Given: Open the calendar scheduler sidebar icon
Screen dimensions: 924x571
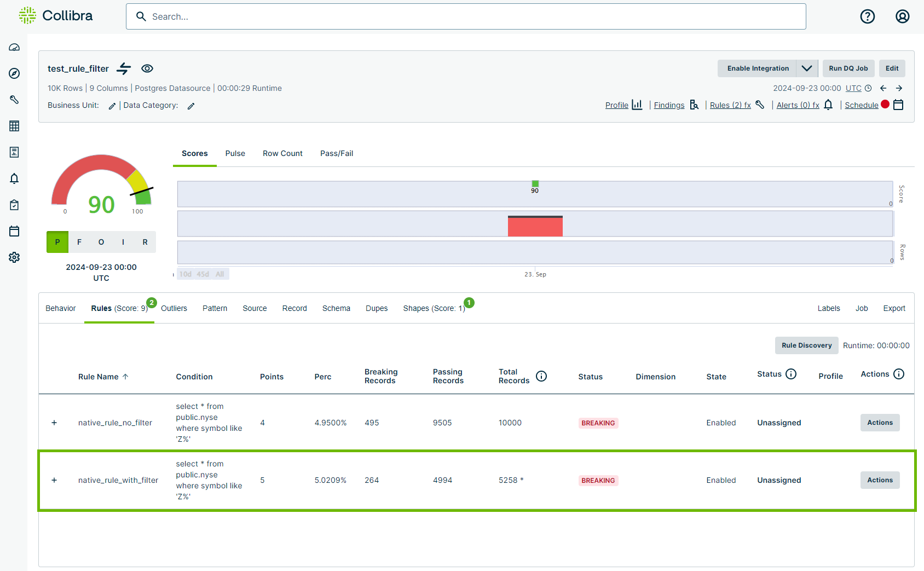Looking at the screenshot, I should click(x=14, y=231).
